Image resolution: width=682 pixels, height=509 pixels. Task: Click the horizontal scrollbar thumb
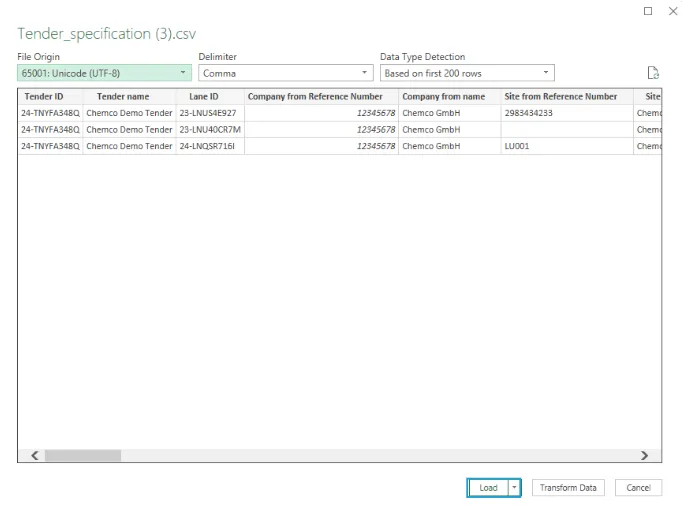pos(83,455)
